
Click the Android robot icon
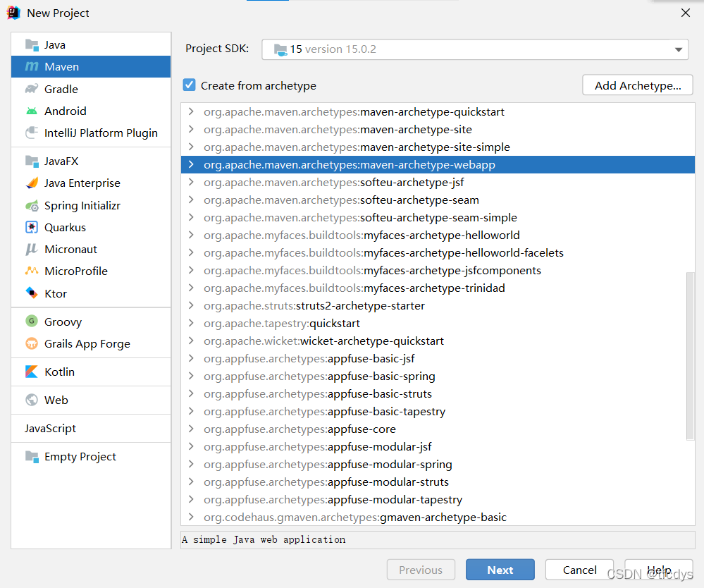[32, 111]
